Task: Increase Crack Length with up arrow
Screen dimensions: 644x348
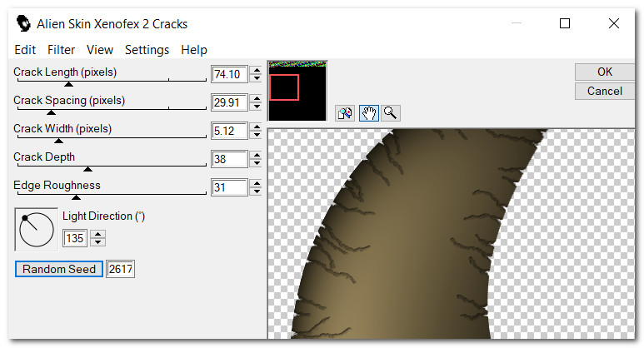Action: tap(257, 70)
